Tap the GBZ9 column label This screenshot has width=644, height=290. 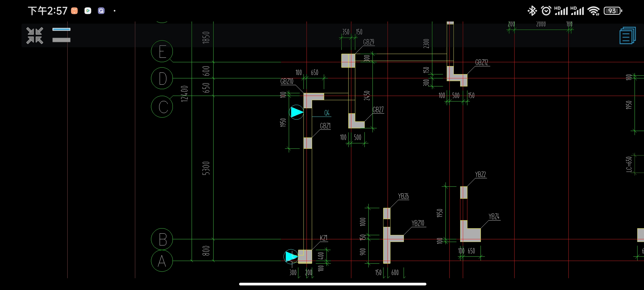coord(368,42)
